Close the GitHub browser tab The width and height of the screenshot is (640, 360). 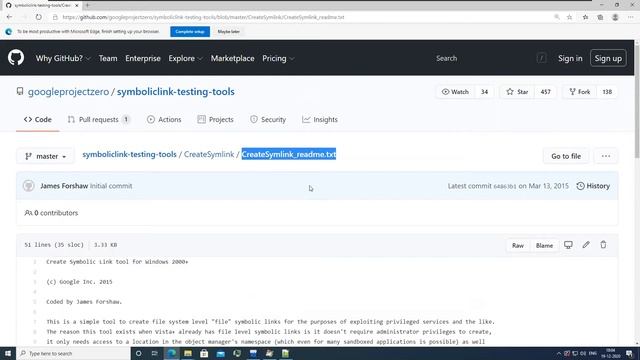[x=76, y=5]
